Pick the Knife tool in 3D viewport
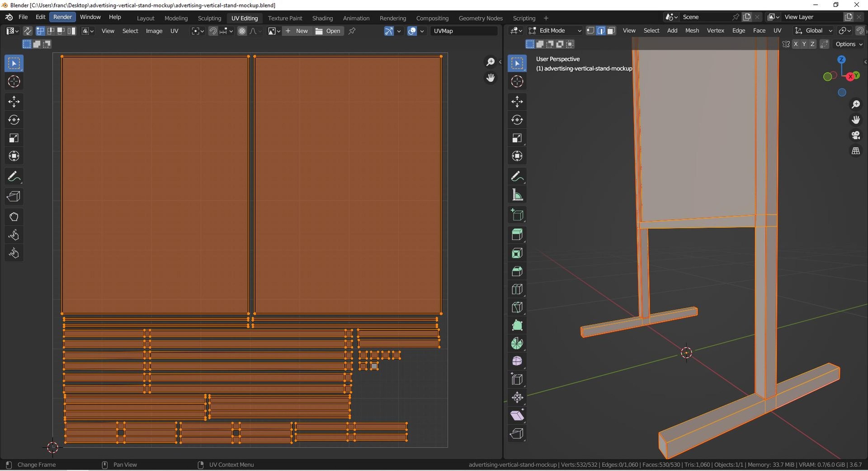Screen dimensions: 868x471 coord(517,307)
